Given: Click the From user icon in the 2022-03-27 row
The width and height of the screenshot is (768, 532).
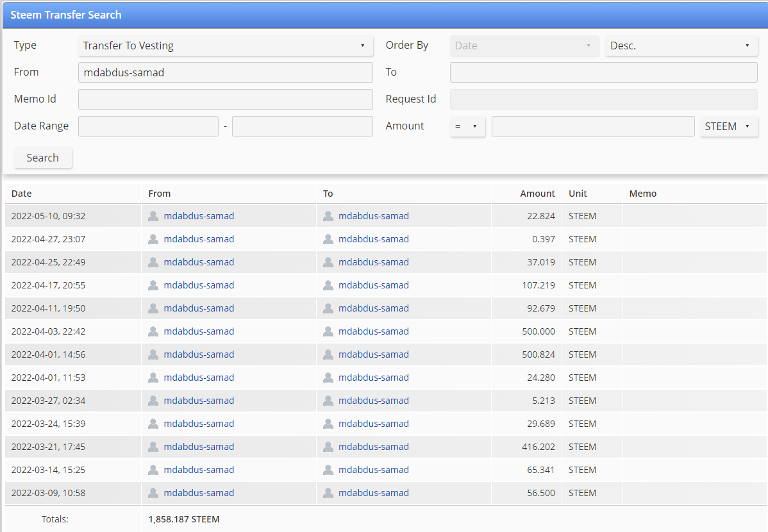Looking at the screenshot, I should coord(153,400).
